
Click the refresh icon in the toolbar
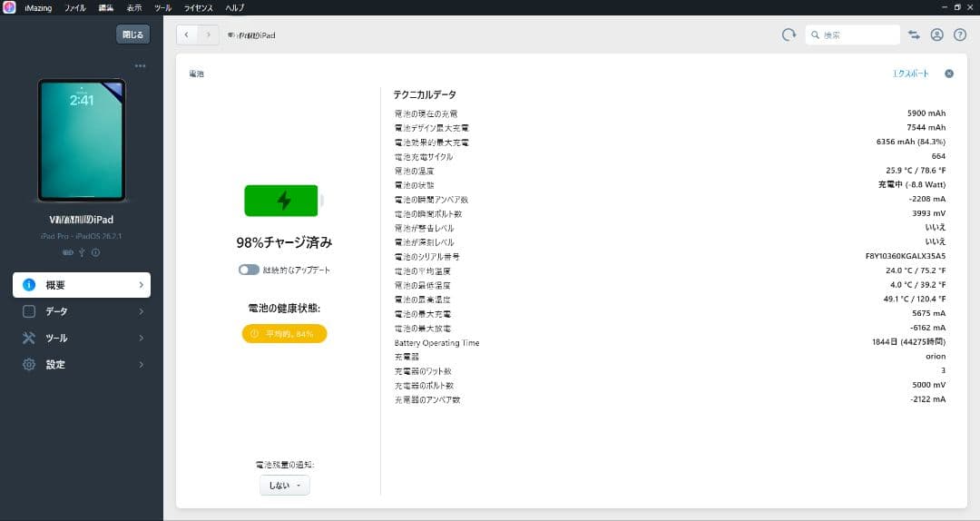[789, 34]
